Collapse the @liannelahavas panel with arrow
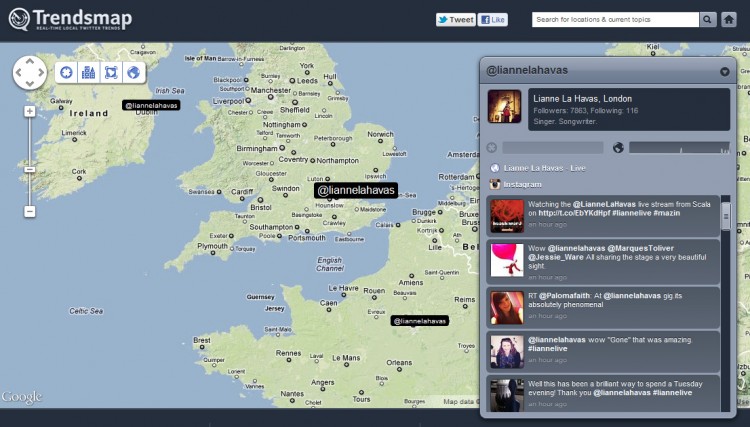 (x=725, y=72)
